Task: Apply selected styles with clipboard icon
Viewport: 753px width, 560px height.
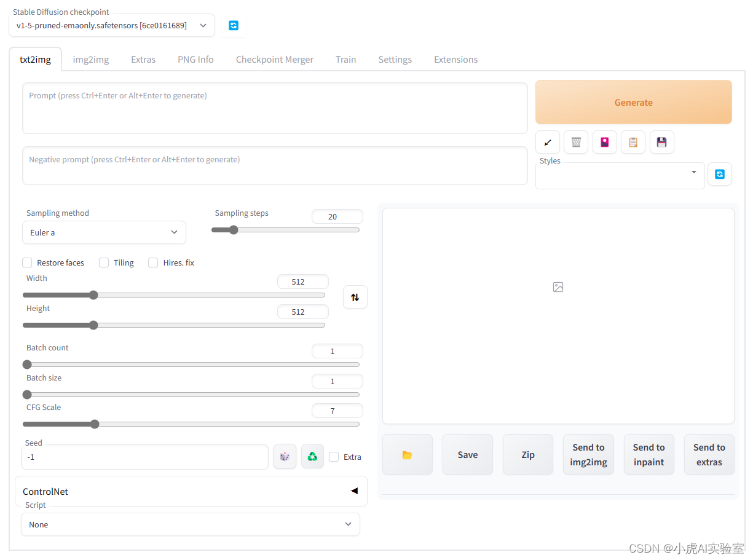Action: [633, 142]
